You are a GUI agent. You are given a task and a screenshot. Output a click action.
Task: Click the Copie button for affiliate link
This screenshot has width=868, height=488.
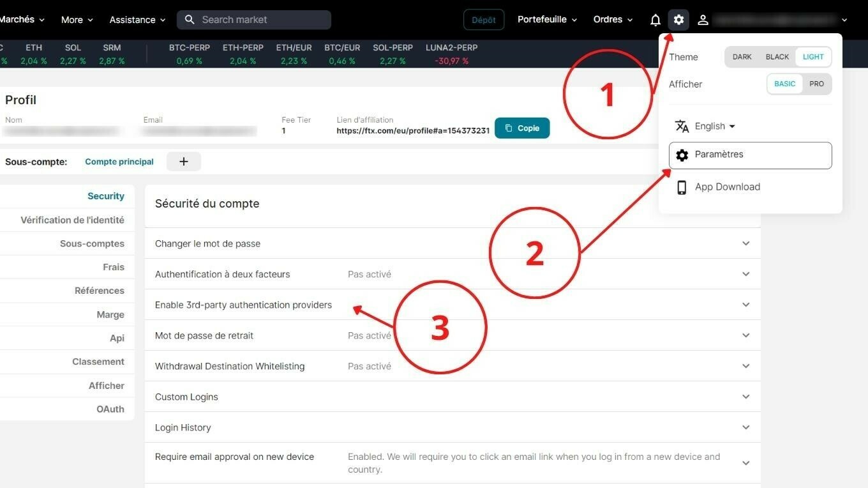(x=521, y=128)
